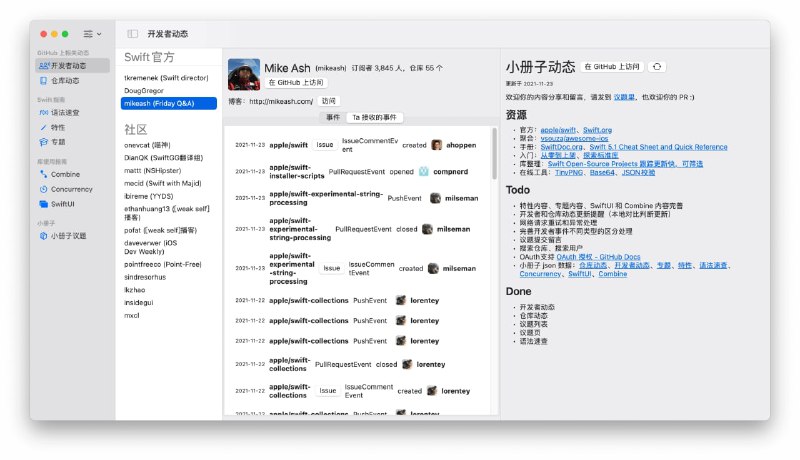Select mikeash (Friday Q&A) entry

[168, 104]
